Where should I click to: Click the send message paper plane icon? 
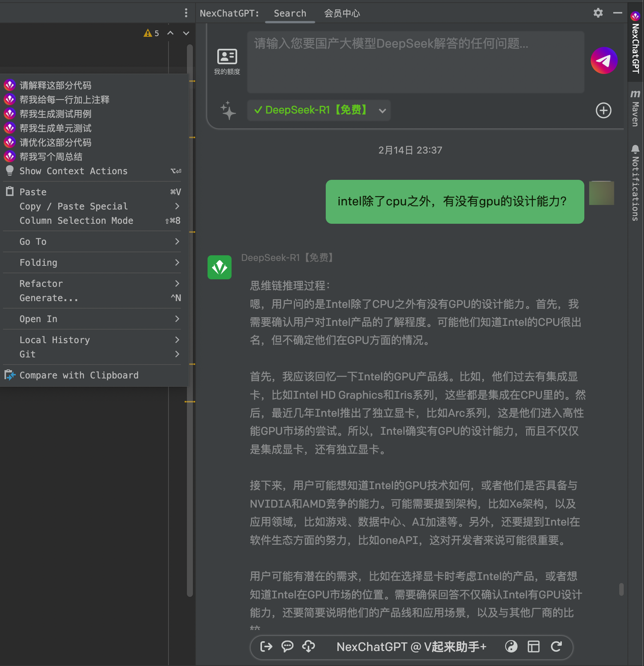coord(604,61)
